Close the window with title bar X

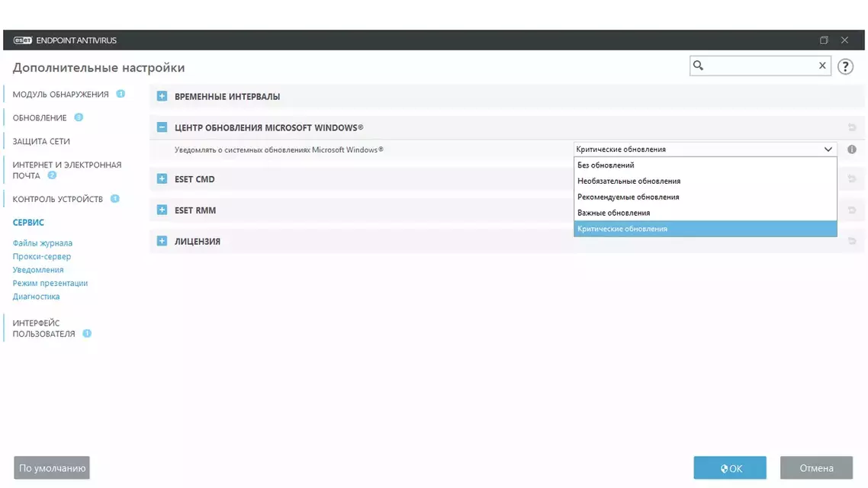[x=844, y=40]
